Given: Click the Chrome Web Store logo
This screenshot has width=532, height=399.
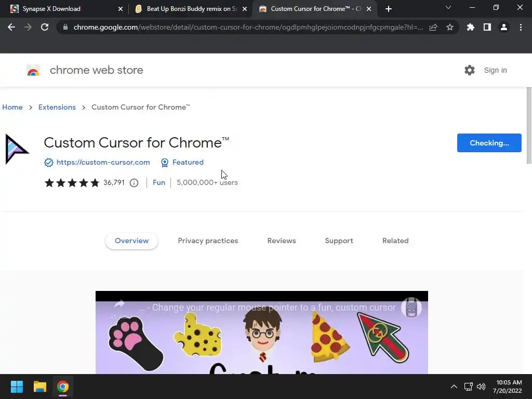Looking at the screenshot, I should click(x=33, y=70).
